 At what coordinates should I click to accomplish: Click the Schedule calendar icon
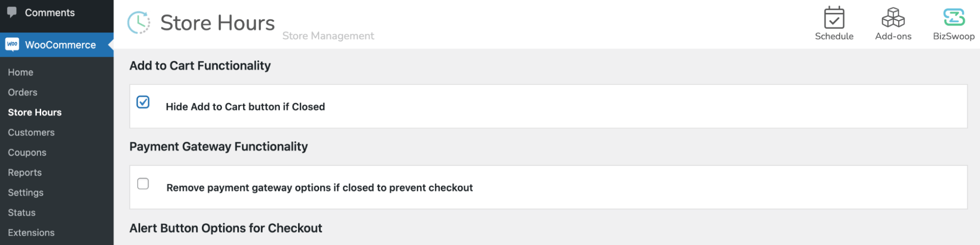point(833,18)
